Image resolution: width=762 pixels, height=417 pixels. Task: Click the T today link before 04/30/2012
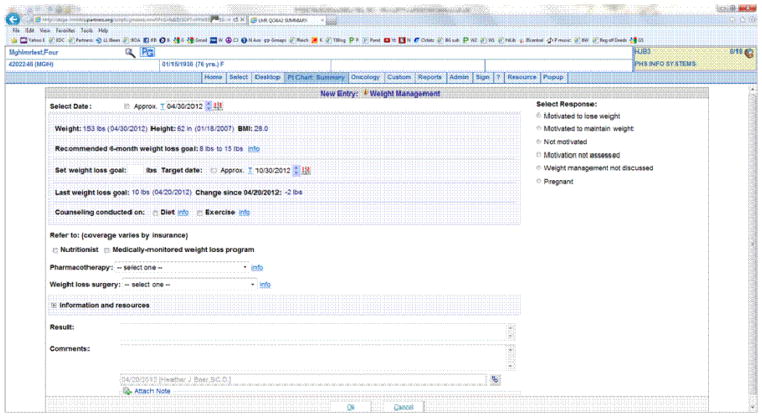(162, 106)
